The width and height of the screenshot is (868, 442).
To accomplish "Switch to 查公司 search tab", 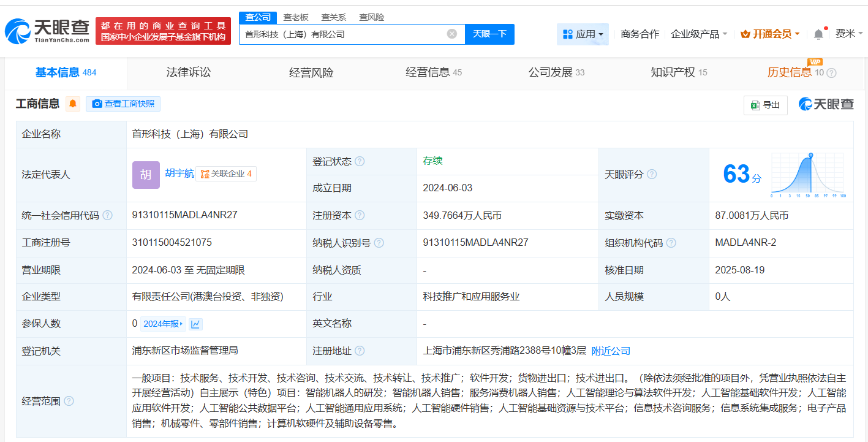I will click(x=258, y=17).
